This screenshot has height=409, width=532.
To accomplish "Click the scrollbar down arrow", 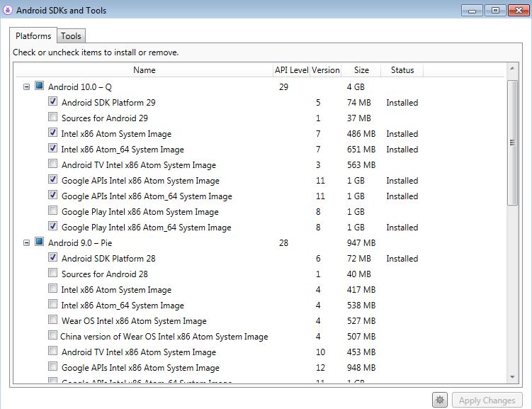I will point(512,377).
